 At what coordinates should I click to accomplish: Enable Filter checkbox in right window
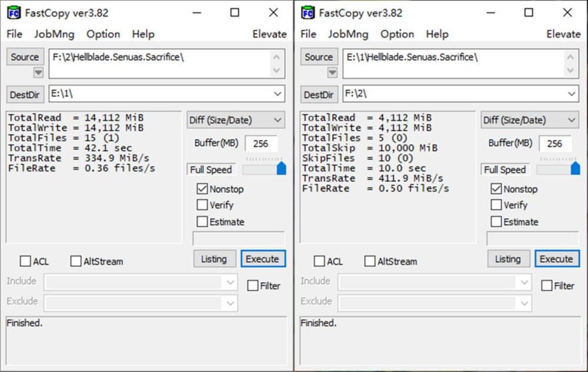[547, 286]
